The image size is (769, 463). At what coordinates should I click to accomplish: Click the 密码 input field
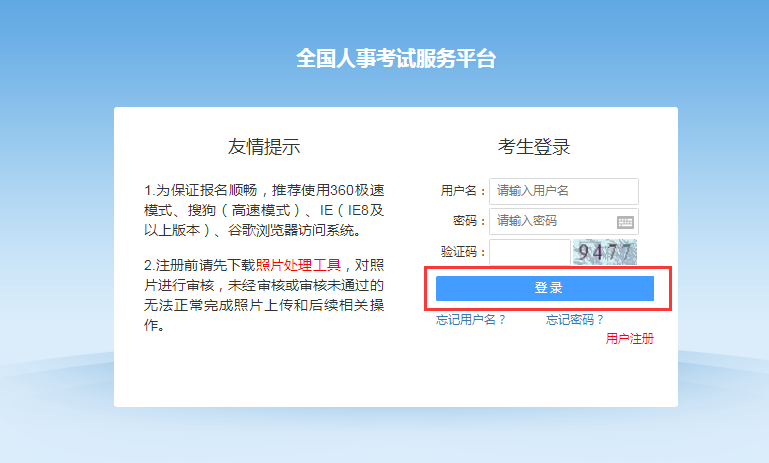coord(564,222)
